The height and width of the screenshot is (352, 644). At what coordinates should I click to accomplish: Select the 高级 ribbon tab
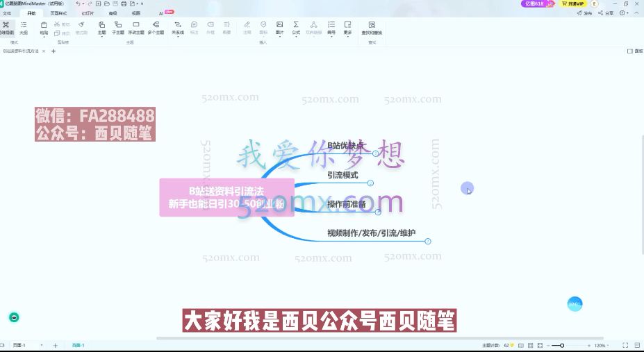tap(113, 13)
